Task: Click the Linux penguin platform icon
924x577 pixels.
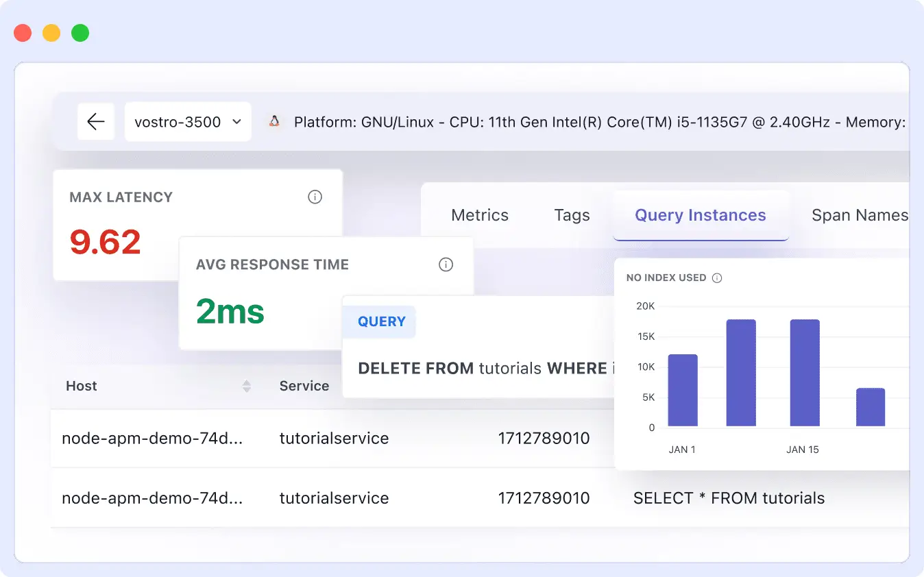Action: click(x=273, y=121)
